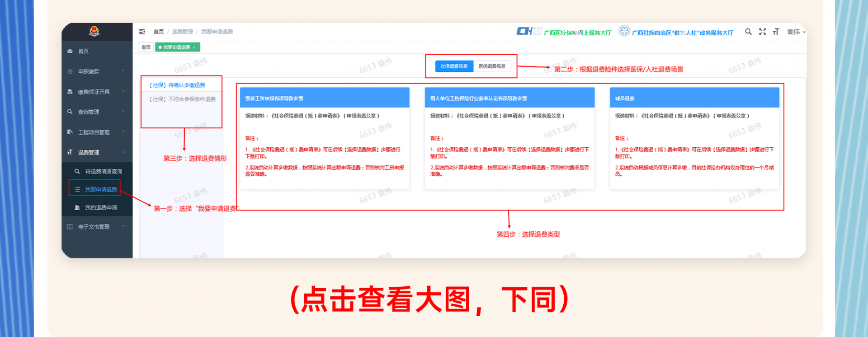Click 备注 label in the 工伤保险行业费率 card
The height and width of the screenshot is (337, 868).
pyautogui.click(x=437, y=138)
